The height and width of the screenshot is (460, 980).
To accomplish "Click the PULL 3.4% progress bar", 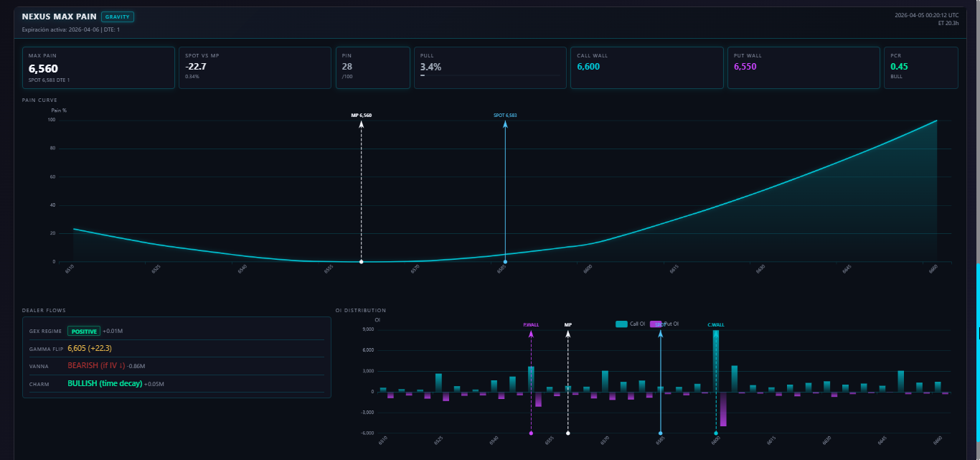I will 489,75.
